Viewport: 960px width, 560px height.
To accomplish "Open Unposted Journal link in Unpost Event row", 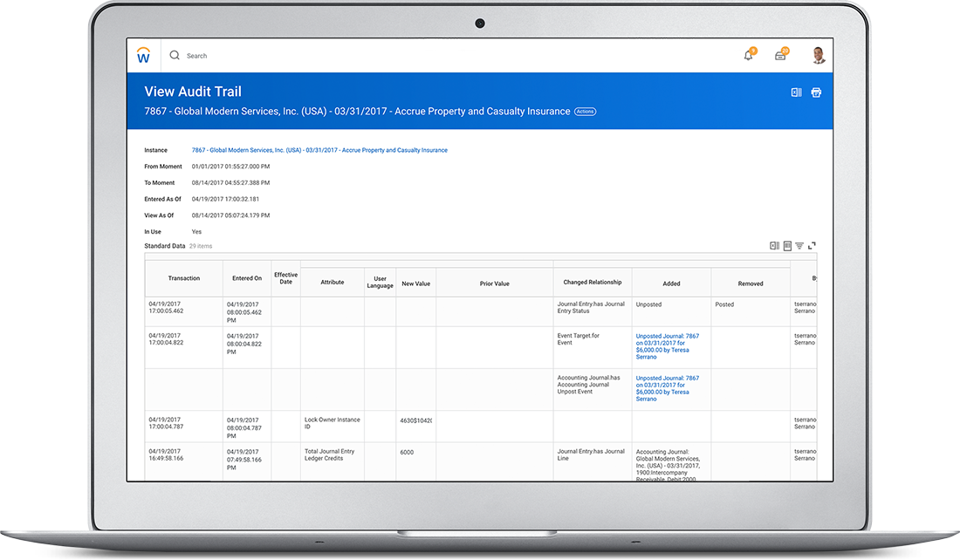I will point(668,389).
